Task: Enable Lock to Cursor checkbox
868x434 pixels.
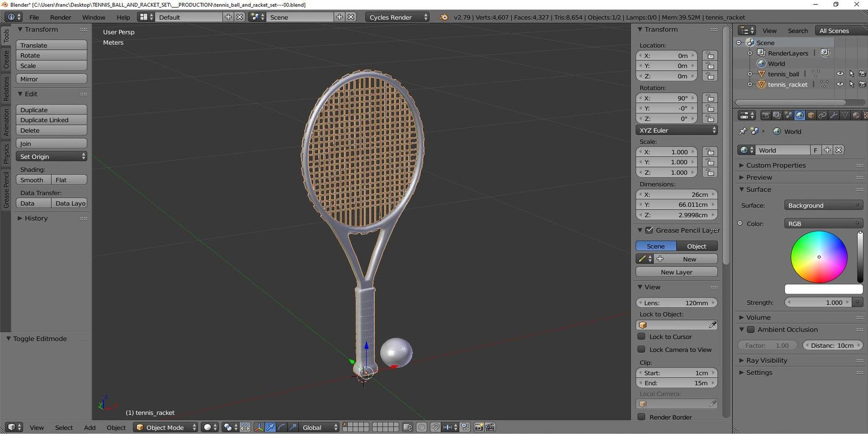Action: (641, 336)
